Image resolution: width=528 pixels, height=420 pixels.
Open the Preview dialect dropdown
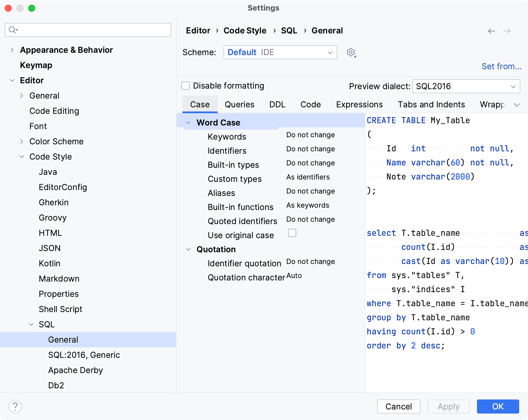pos(466,86)
